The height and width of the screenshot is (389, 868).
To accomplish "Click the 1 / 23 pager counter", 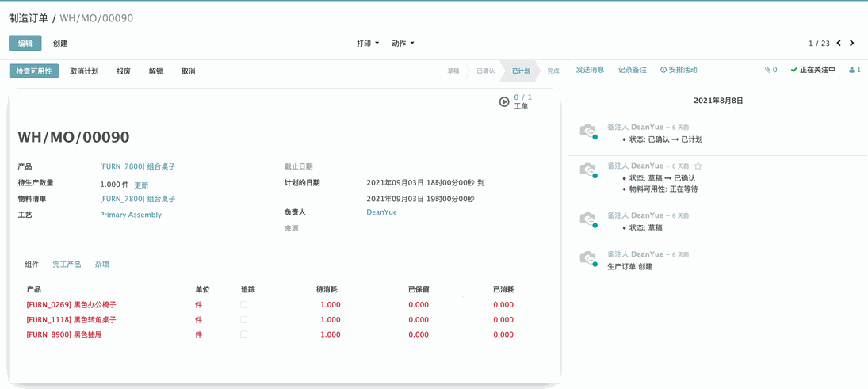I will pos(819,43).
